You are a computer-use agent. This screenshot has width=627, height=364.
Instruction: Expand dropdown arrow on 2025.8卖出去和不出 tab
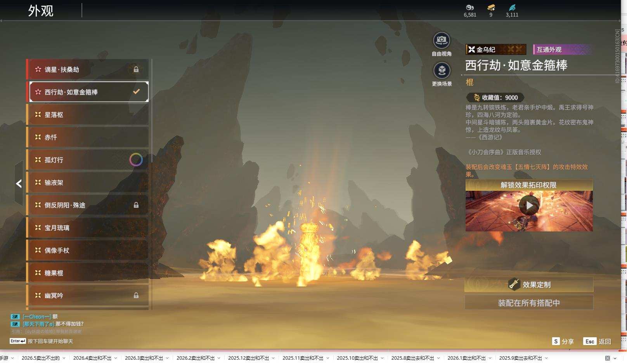coord(438,358)
